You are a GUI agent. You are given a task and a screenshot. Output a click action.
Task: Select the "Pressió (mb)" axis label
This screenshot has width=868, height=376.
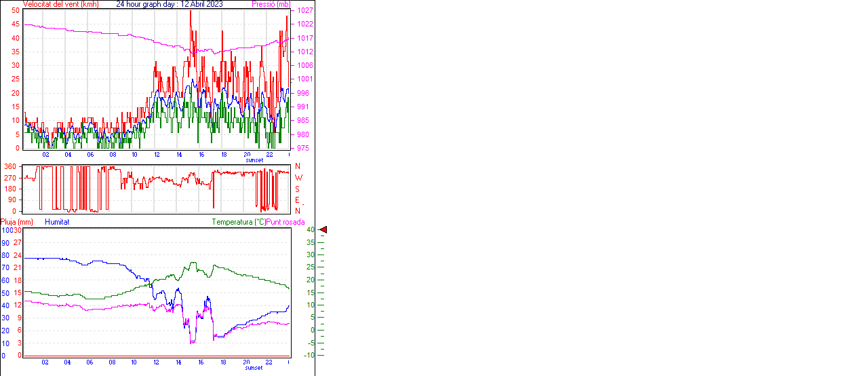pyautogui.click(x=271, y=4)
